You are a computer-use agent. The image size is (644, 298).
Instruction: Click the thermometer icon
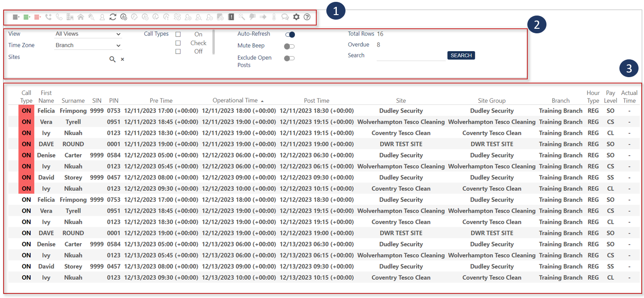point(274,17)
